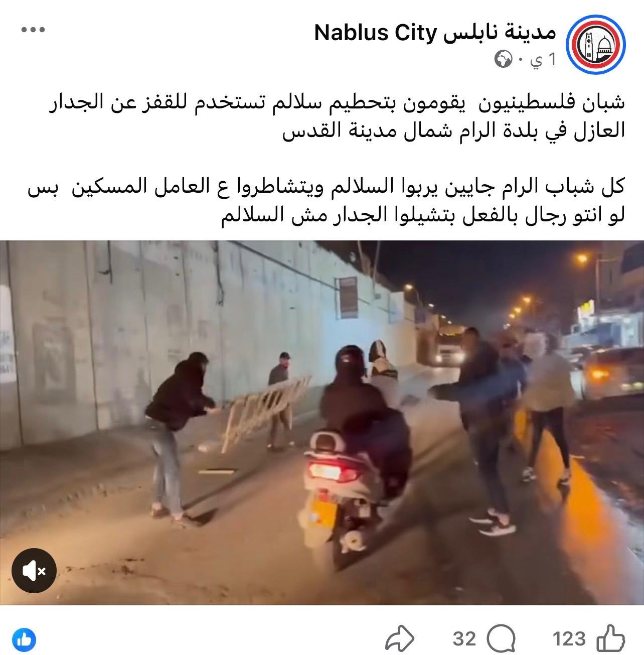
Task: Click the second Arabic paragraph of the post
Action: tap(327, 201)
